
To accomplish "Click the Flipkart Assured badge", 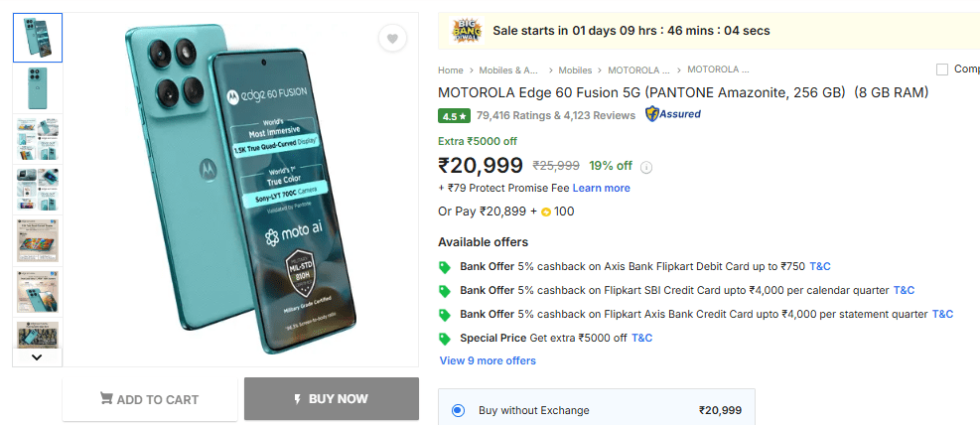I will click(x=673, y=114).
